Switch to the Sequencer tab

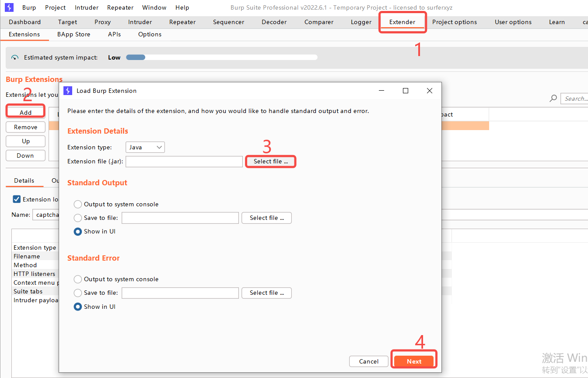[x=228, y=22]
